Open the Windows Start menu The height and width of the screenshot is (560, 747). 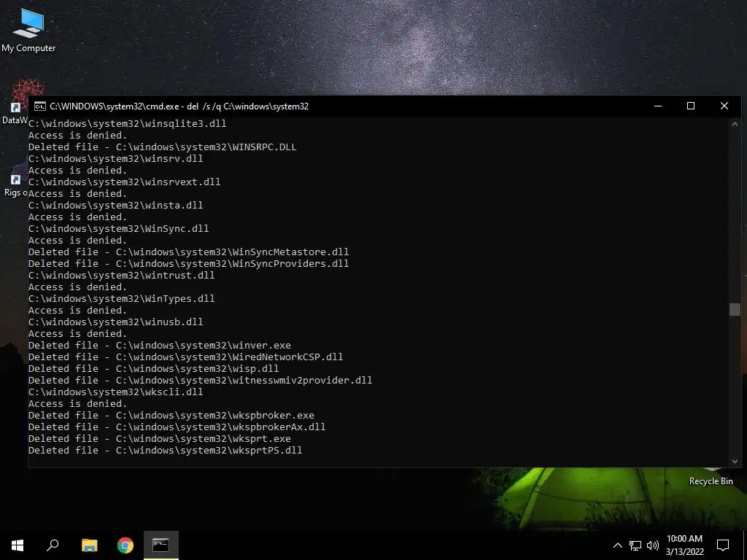pos(18,545)
